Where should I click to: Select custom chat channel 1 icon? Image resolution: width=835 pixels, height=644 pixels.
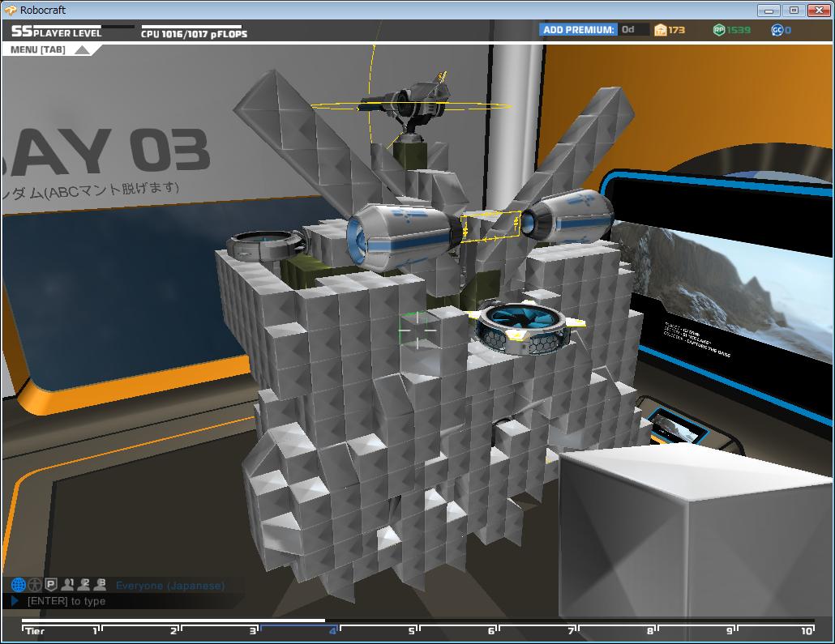tap(67, 585)
